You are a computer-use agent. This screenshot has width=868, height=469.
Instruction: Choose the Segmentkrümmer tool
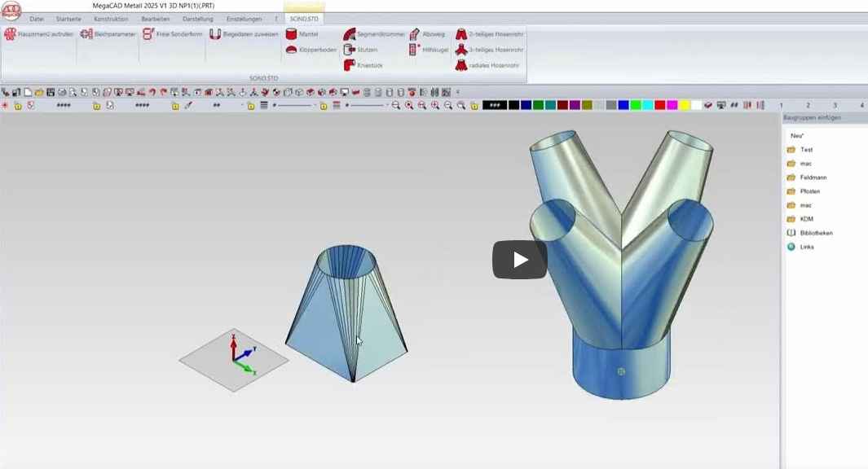pos(349,34)
